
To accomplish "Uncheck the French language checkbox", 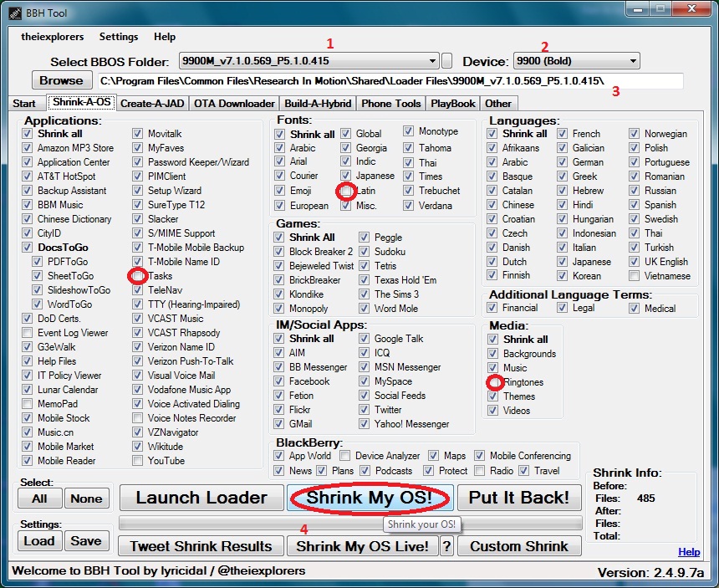I will [562, 134].
